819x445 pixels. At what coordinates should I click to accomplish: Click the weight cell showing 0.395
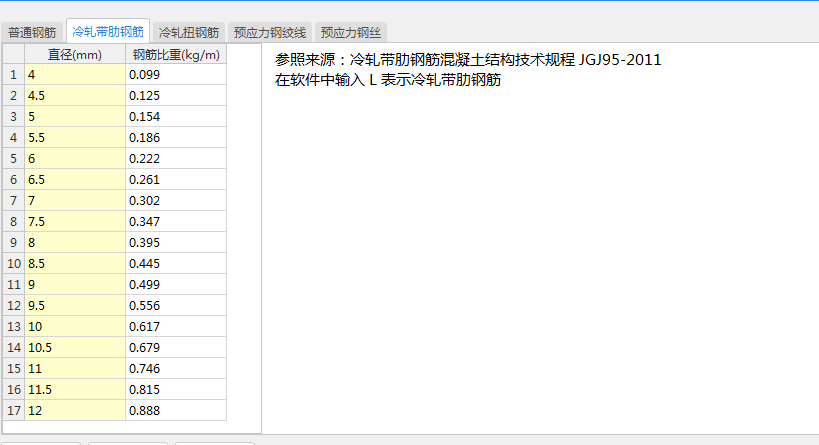[176, 243]
